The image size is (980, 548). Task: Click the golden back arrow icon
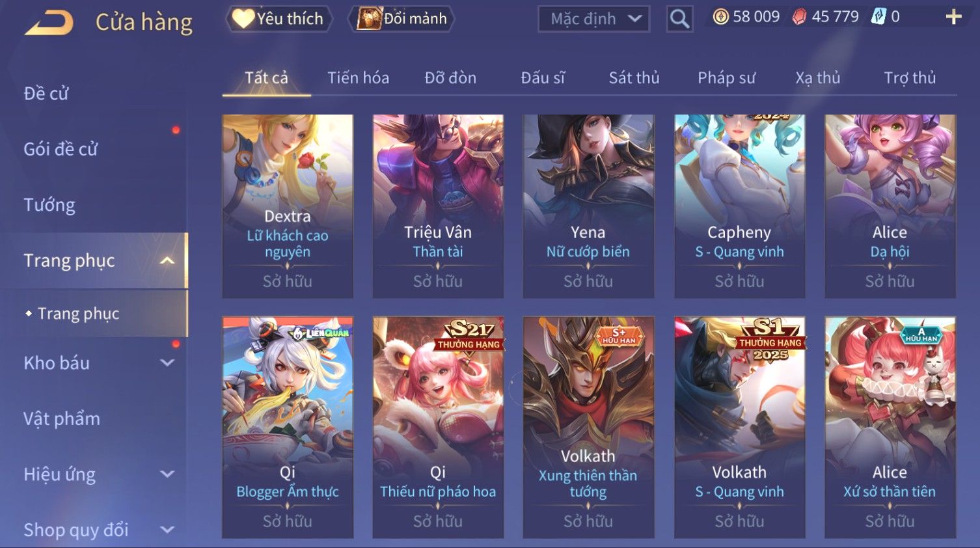click(x=49, y=23)
